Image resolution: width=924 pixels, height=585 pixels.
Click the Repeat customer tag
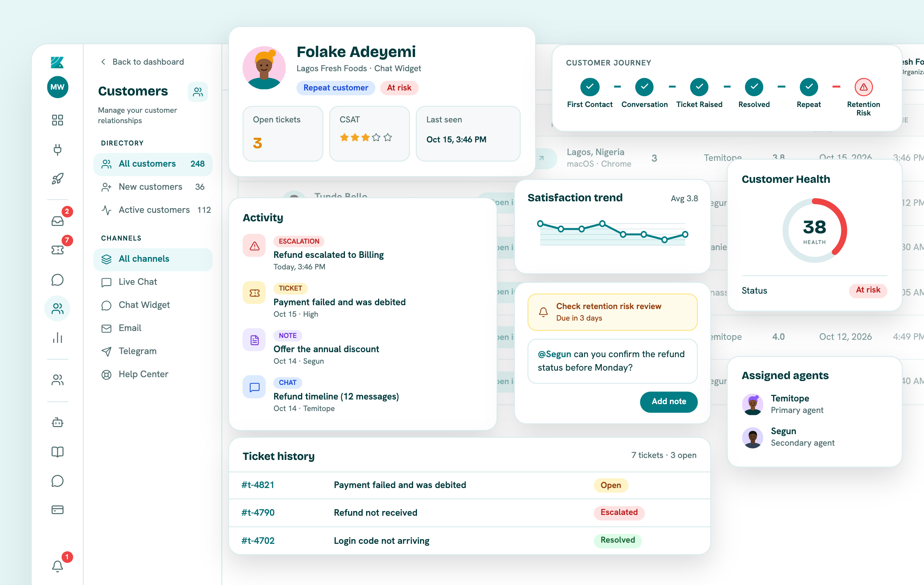(x=336, y=88)
